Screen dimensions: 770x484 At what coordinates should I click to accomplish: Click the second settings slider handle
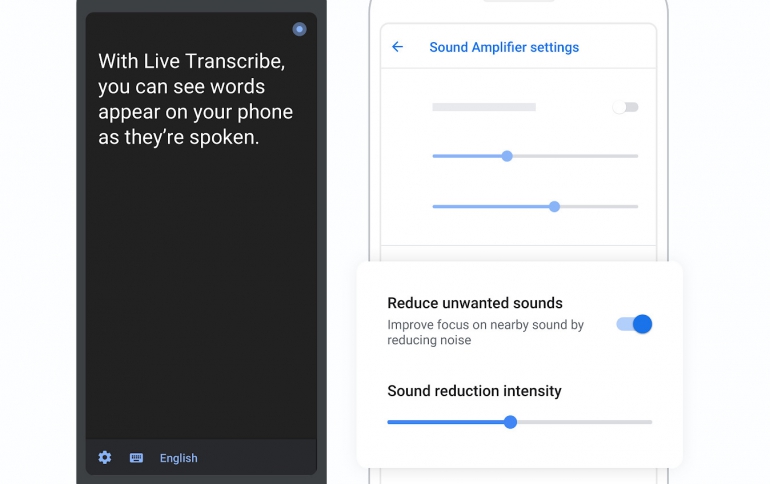[x=554, y=207]
